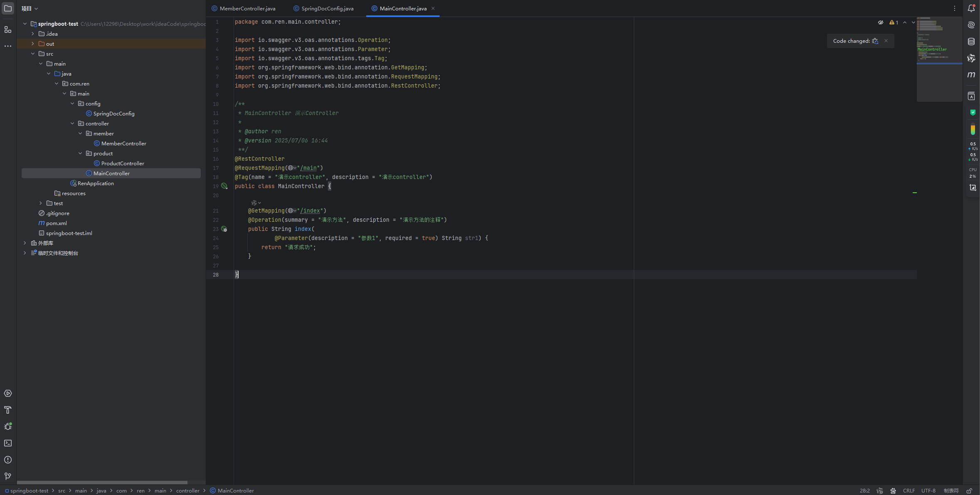Toggle the read-only lock icon in status bar

[x=969, y=491]
